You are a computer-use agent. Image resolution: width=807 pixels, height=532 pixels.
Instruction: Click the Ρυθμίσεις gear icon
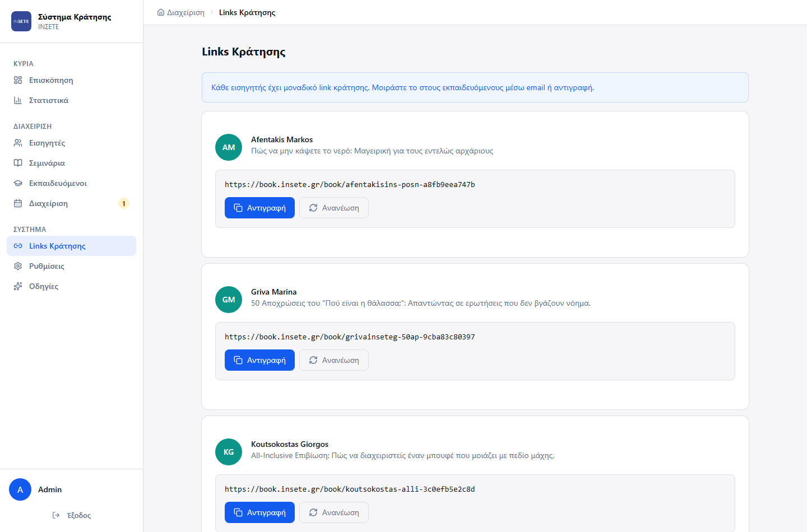pos(18,266)
